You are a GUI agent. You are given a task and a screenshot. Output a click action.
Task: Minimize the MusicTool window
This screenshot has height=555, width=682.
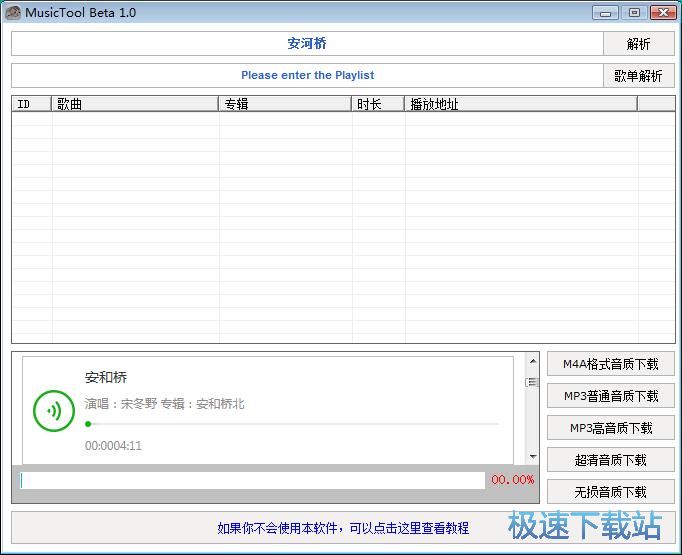(605, 13)
